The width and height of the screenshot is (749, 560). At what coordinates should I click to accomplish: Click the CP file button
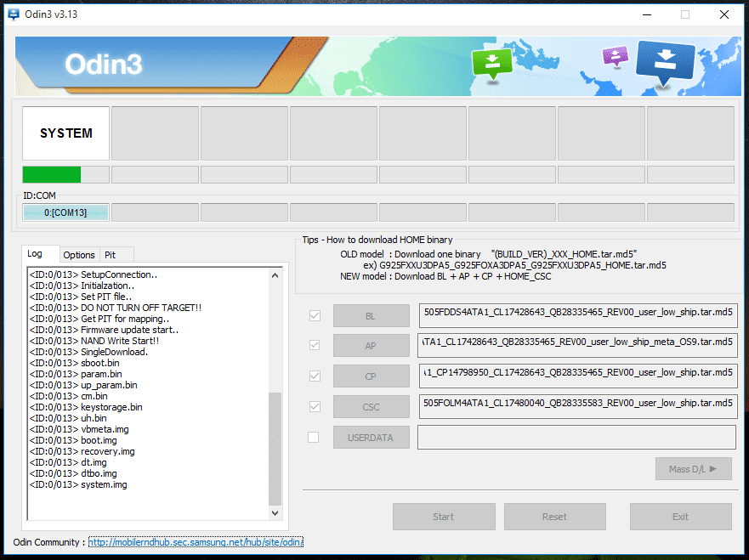(x=372, y=376)
